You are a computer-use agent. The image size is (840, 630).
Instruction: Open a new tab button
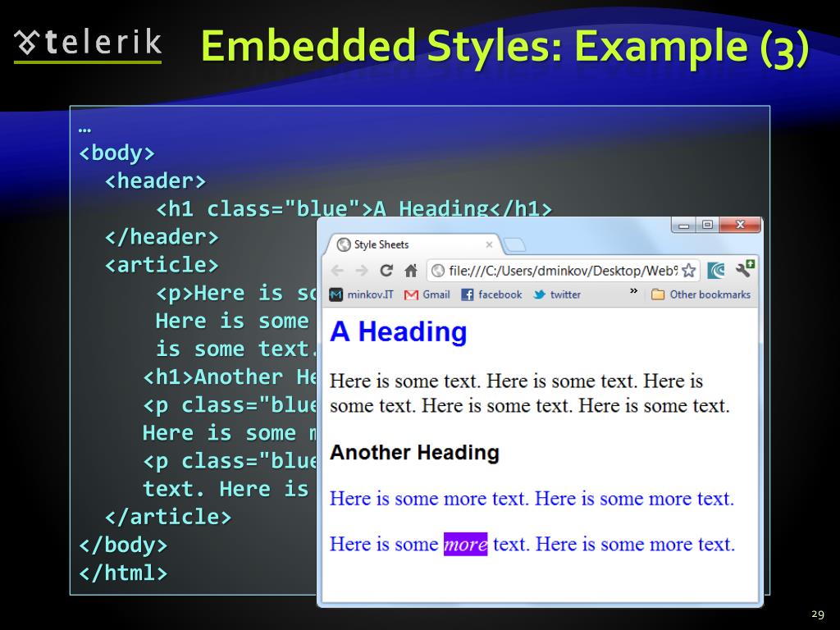point(515,245)
